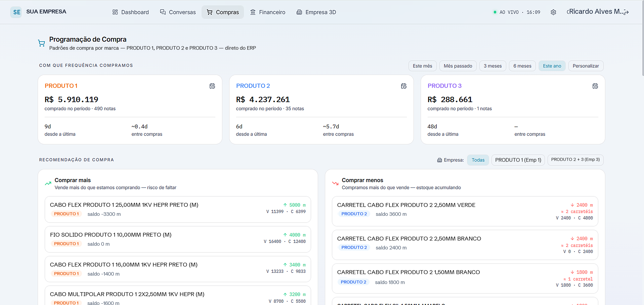Click the '~0.4d' entre compras value
The image size is (644, 305).
(140, 126)
